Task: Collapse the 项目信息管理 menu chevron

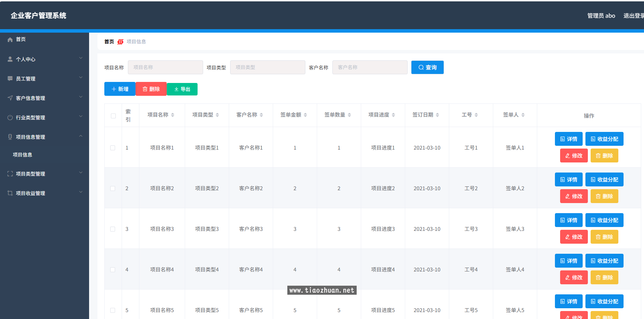Action: click(x=81, y=136)
